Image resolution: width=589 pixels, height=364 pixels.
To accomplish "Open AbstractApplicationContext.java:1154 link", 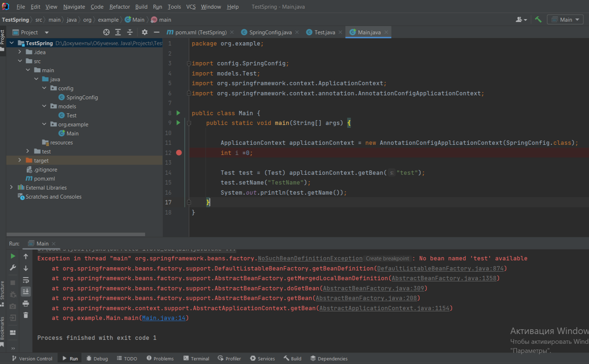I will [384, 308].
